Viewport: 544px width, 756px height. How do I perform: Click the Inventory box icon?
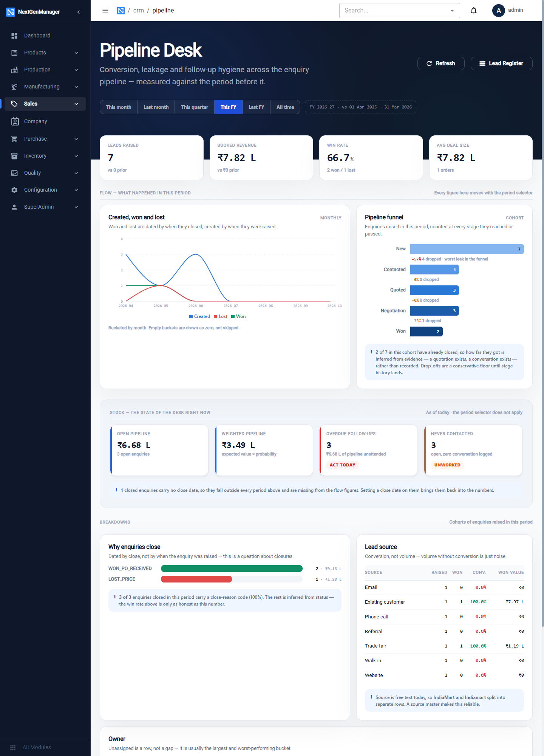[x=14, y=156]
